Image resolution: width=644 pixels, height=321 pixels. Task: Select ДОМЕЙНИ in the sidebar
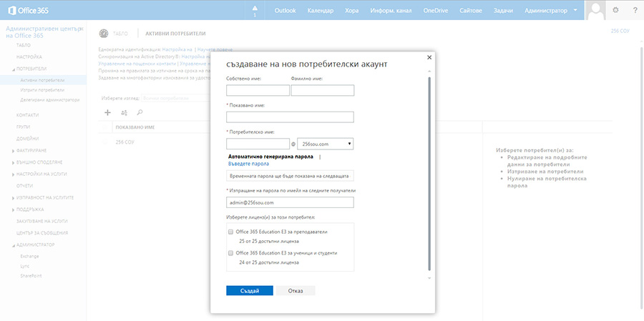[27, 139]
